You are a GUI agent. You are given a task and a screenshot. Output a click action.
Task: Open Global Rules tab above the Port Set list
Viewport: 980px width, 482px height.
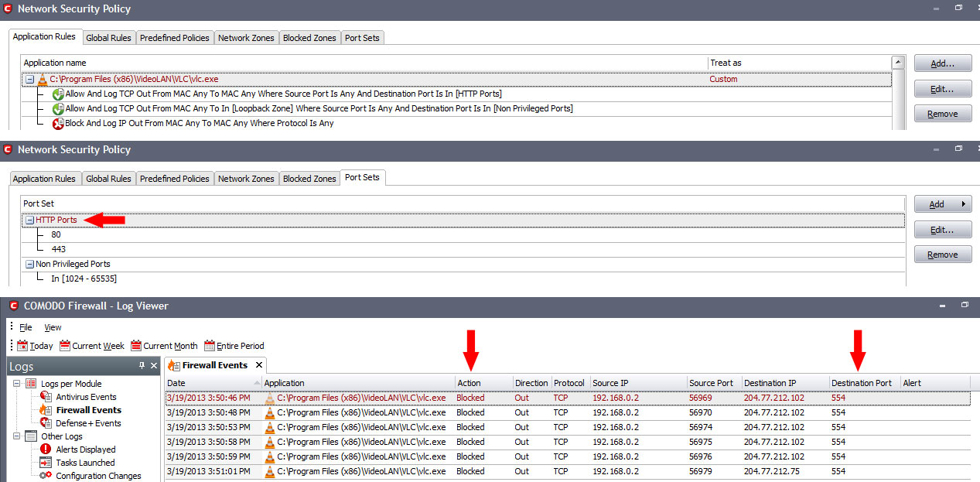click(x=108, y=179)
